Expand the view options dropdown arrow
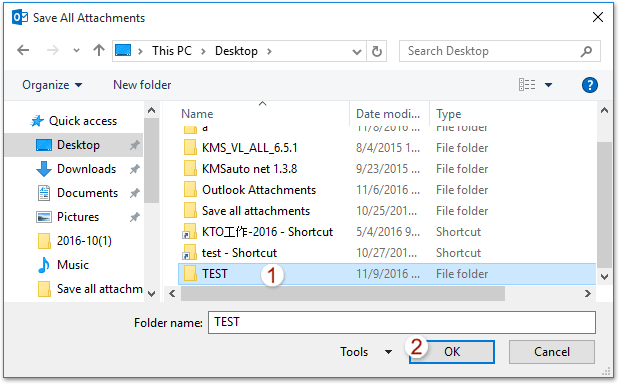Image resolution: width=621 pixels, height=386 pixels. click(x=549, y=85)
